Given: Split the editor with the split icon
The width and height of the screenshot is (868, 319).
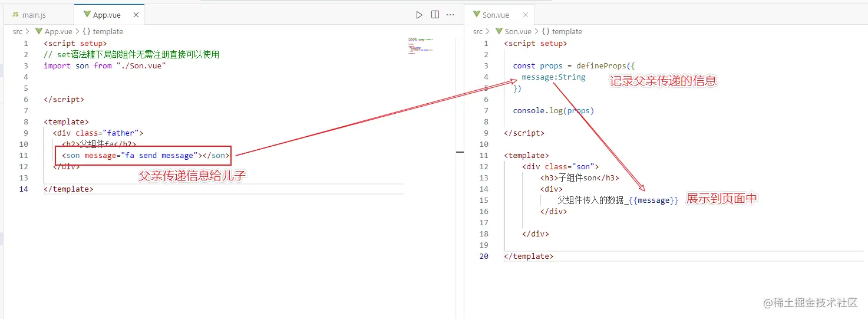Looking at the screenshot, I should tap(435, 15).
